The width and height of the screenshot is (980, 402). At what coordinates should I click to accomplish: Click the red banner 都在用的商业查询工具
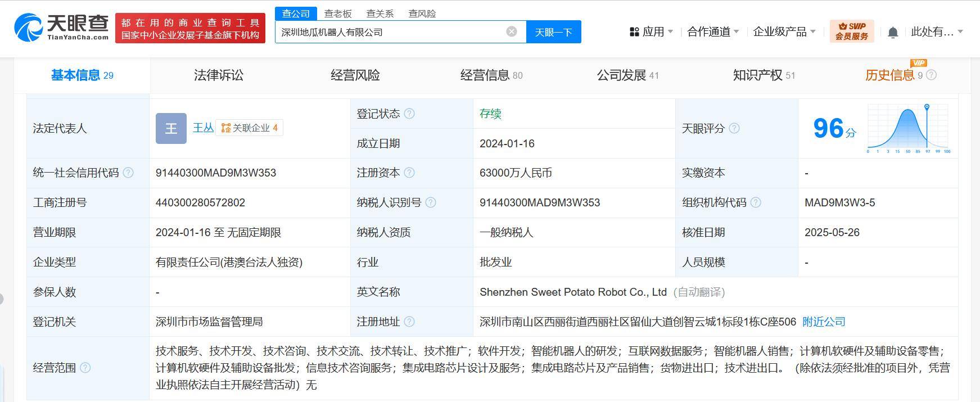pos(190,28)
